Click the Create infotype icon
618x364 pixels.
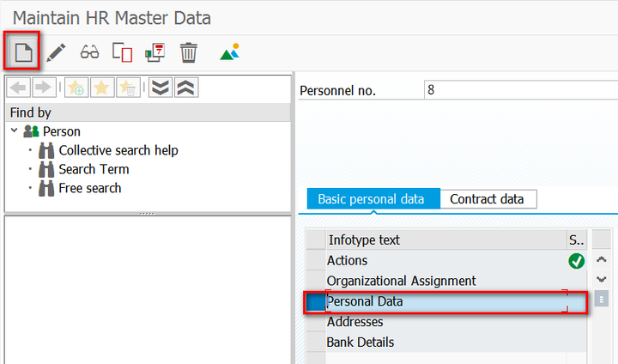coord(23,52)
